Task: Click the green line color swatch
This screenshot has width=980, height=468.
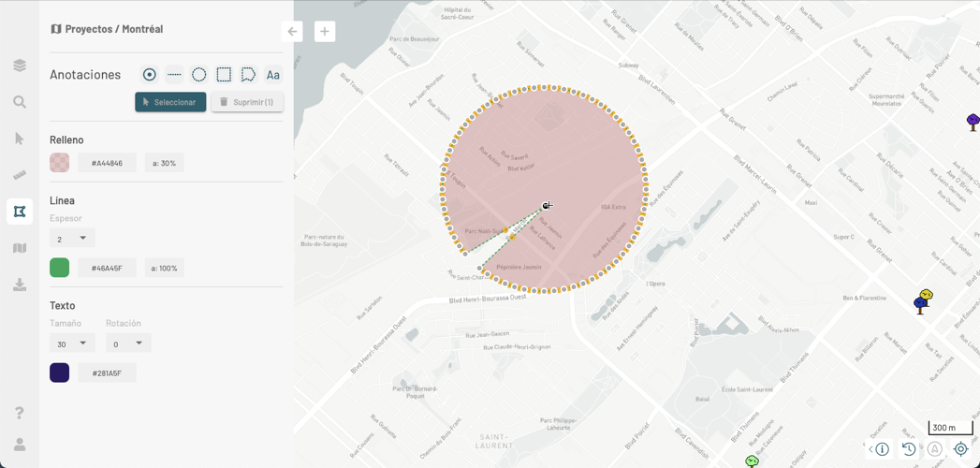Action: click(x=60, y=268)
